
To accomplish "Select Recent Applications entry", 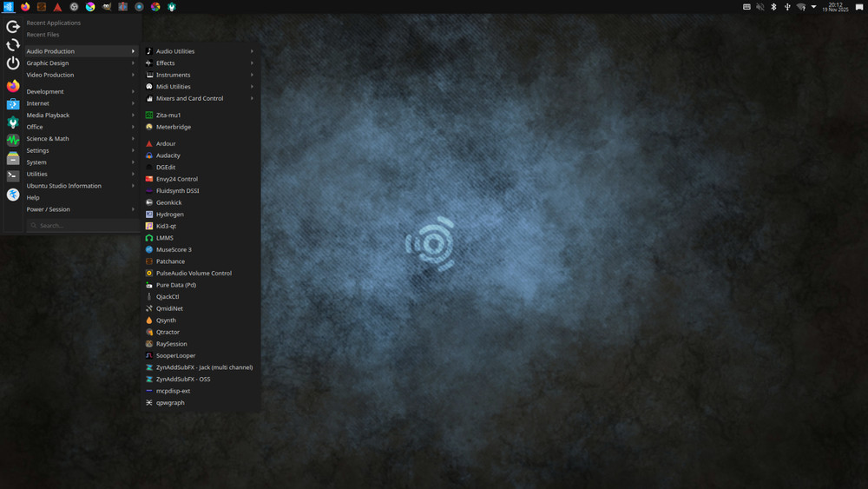I will click(x=81, y=23).
